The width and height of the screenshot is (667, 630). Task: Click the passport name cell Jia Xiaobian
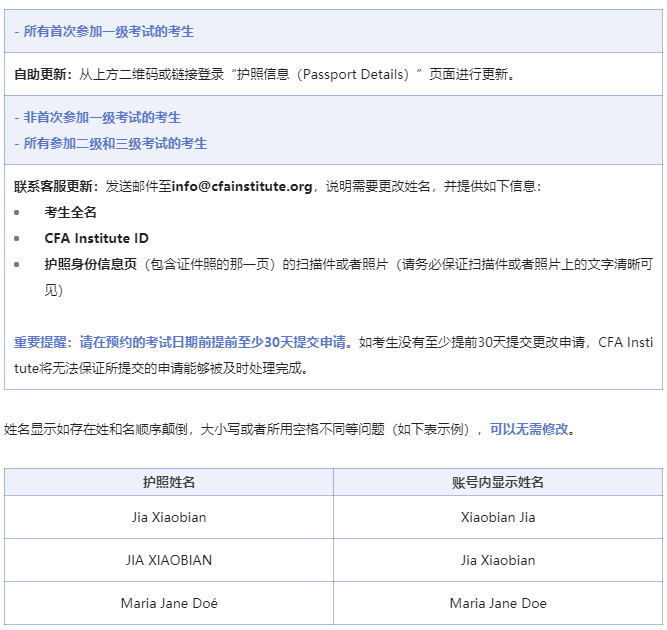169,517
